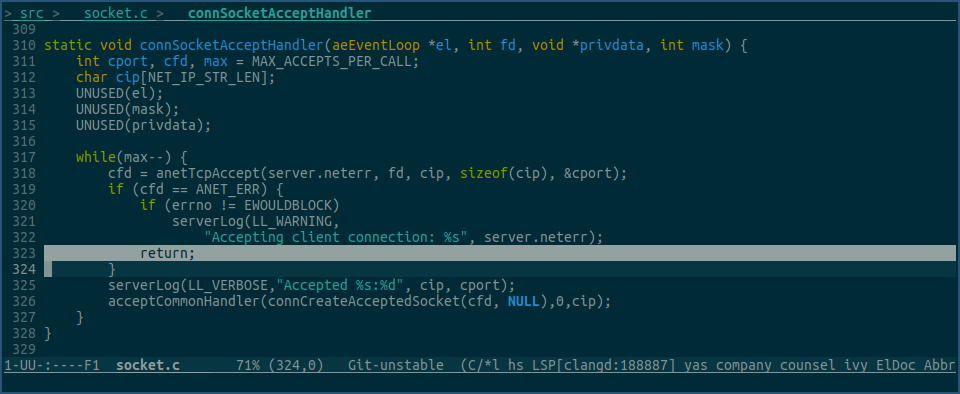Screen dimensions: 960x394
Task: Expand the chevron after socket.c breadcrumb
Action: tap(160, 13)
